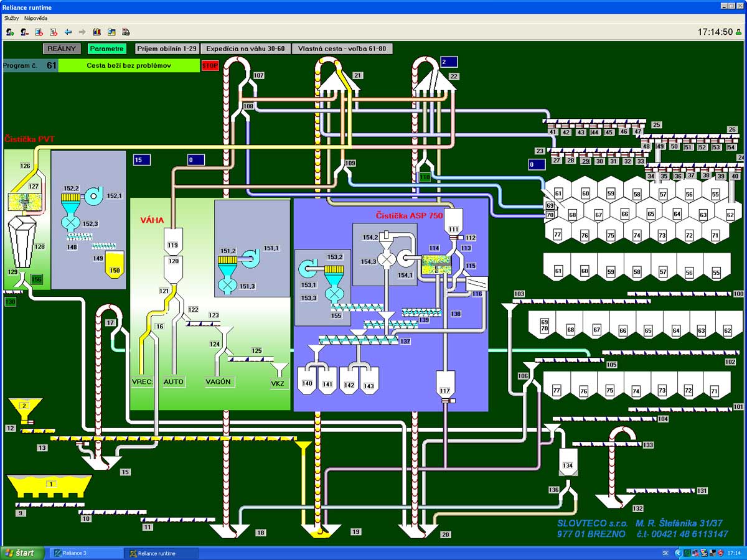The image size is (747, 560).
Task: Toggle the REÁLNY mode button
Action: click(x=62, y=49)
